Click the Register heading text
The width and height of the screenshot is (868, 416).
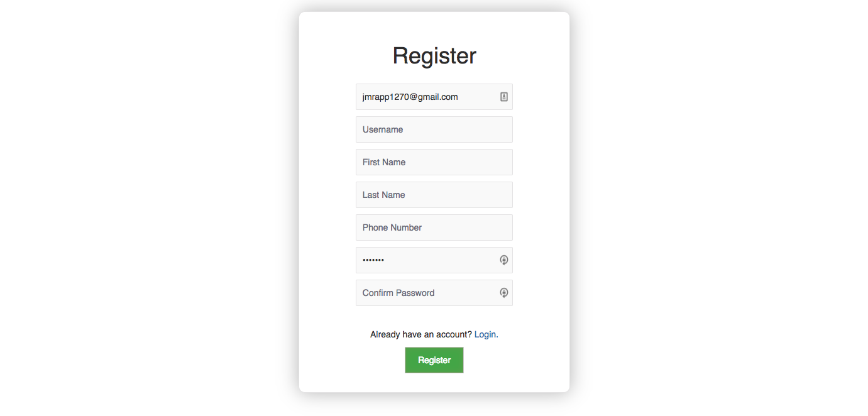[434, 56]
